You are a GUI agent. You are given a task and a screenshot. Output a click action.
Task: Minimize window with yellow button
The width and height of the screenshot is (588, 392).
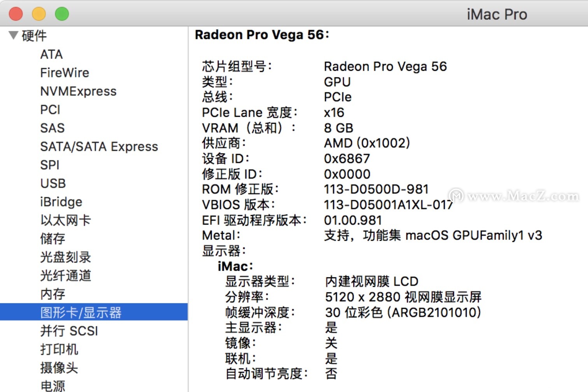[39, 14]
